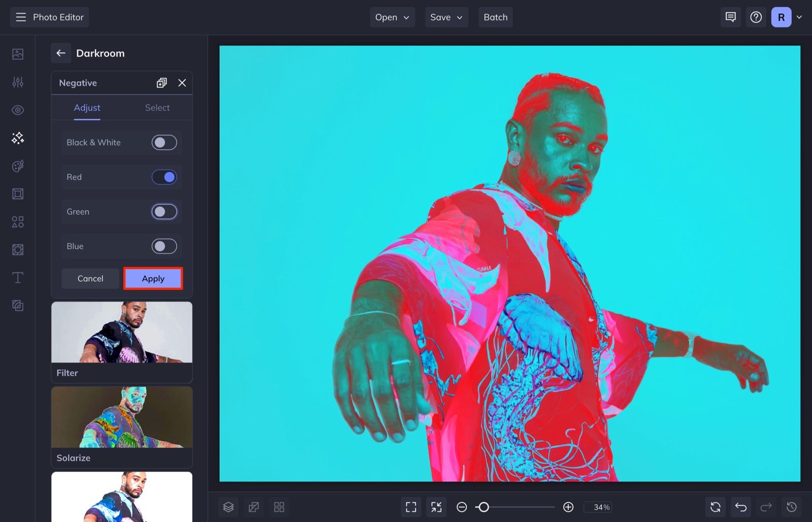Open the Save dropdown menu
812x522 pixels.
446,17
